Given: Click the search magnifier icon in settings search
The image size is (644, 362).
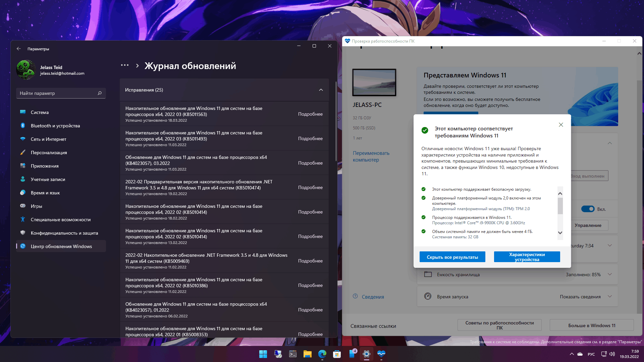Looking at the screenshot, I should tap(100, 93).
